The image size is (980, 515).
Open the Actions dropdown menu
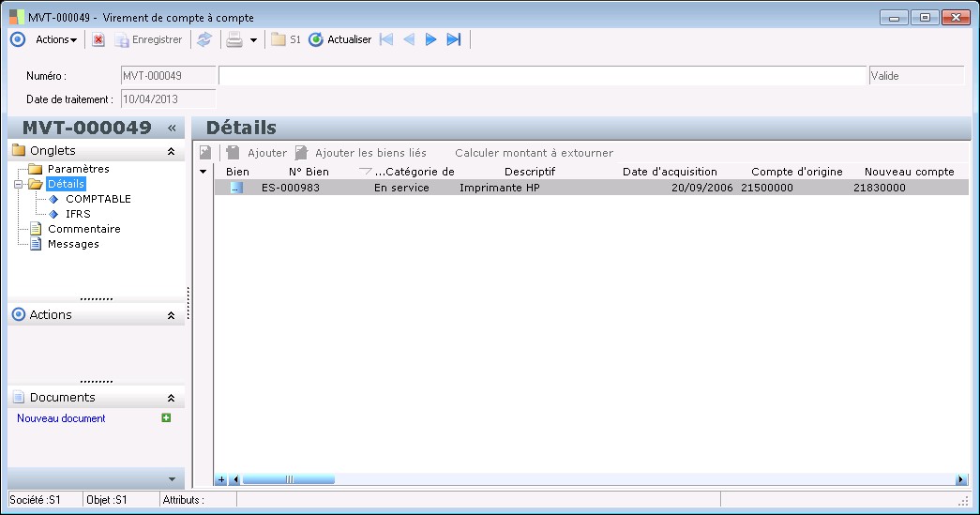click(x=56, y=39)
